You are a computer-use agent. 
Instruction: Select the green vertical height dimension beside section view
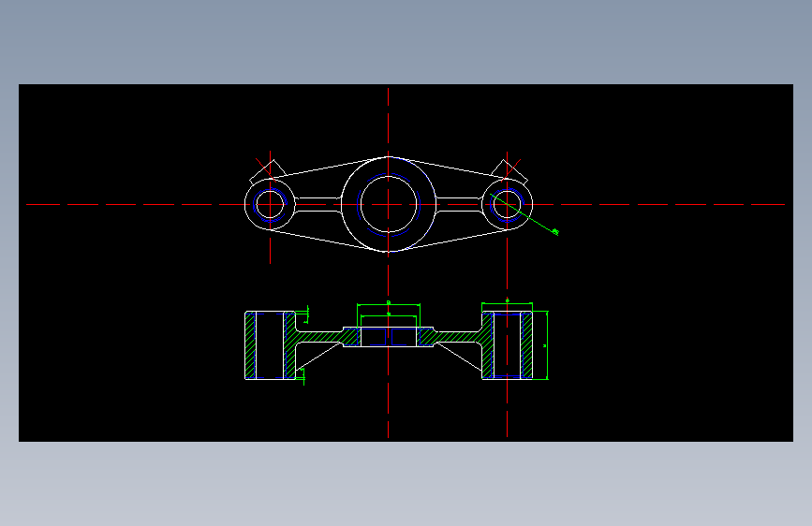(x=547, y=345)
